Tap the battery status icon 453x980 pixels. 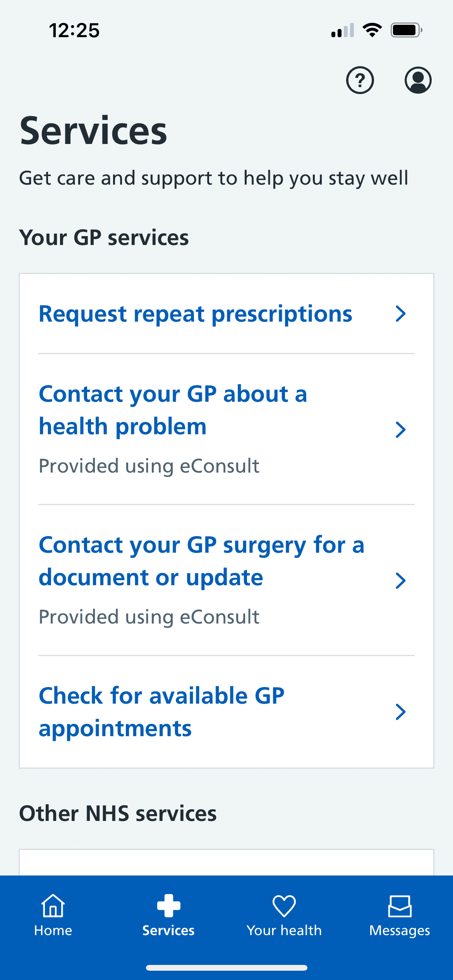click(x=406, y=30)
